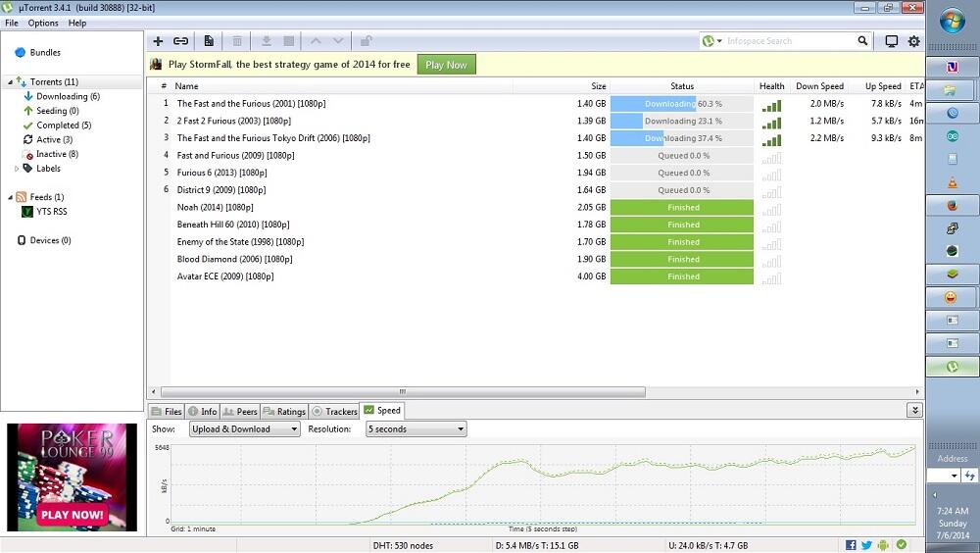The image size is (980, 553).
Task: Open the search provider dropdown
Action: click(711, 41)
